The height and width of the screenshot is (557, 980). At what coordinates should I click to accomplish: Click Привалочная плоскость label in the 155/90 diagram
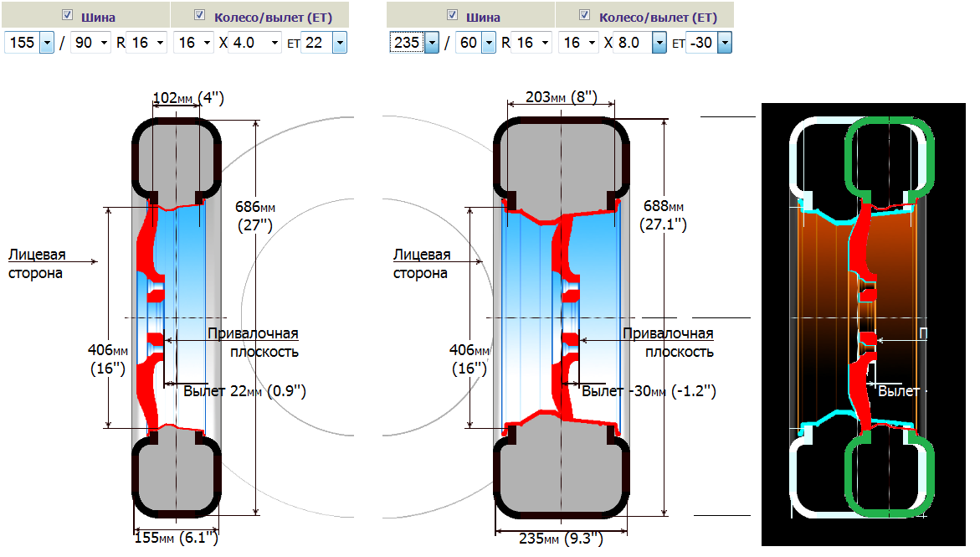coord(253,343)
